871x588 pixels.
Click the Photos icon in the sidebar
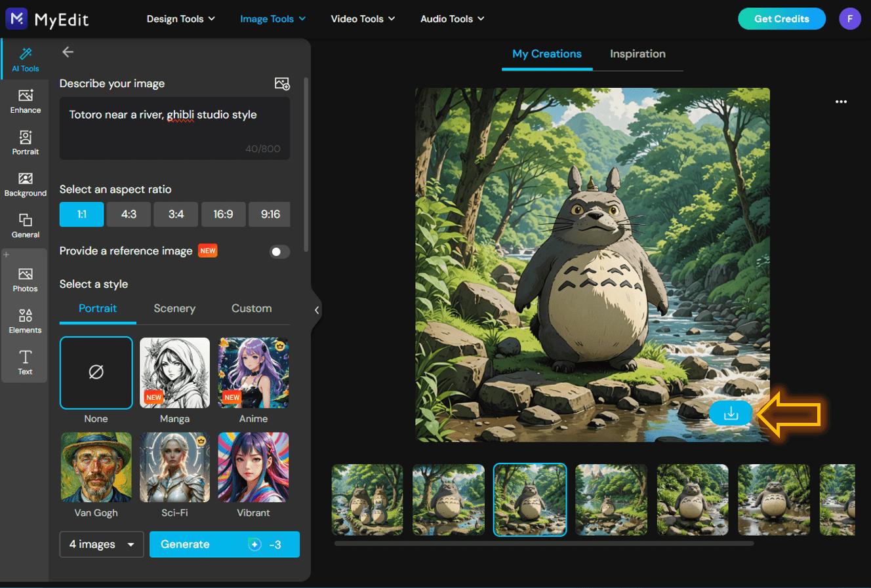point(25,279)
